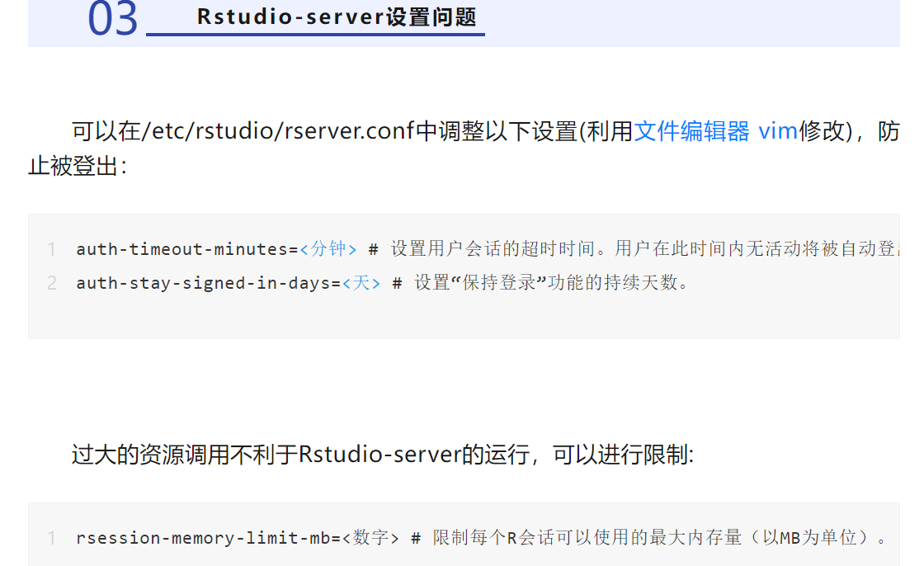Click line number 2 in first code block

pos(52,283)
